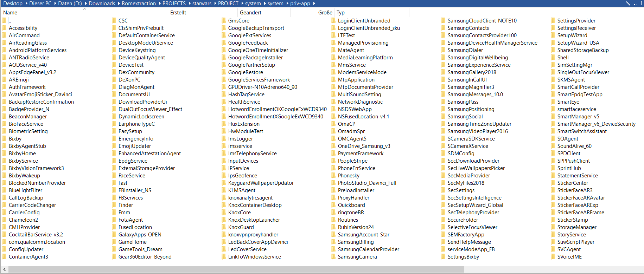Image resolution: width=644 pixels, height=274 pixels.
Task: Select the KeyguardWallpaperUpdator folder name
Action: pyautogui.click(x=261, y=183)
